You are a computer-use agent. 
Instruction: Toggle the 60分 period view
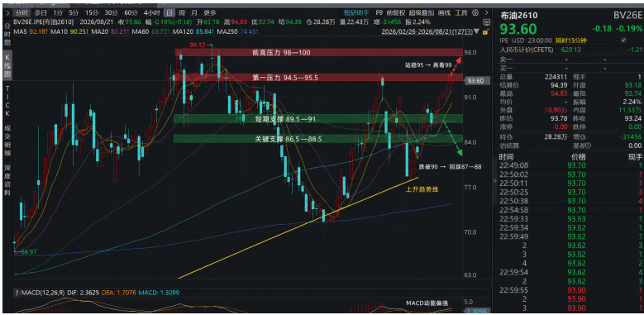[x=130, y=12]
